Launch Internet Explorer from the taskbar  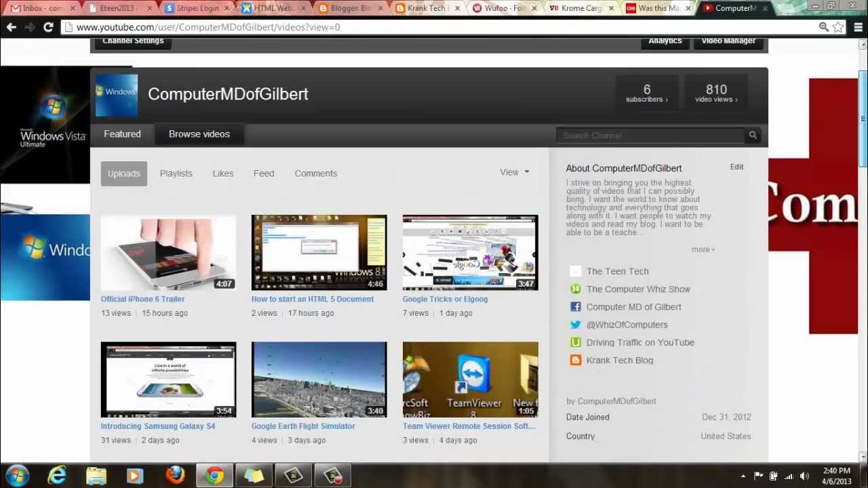57,476
